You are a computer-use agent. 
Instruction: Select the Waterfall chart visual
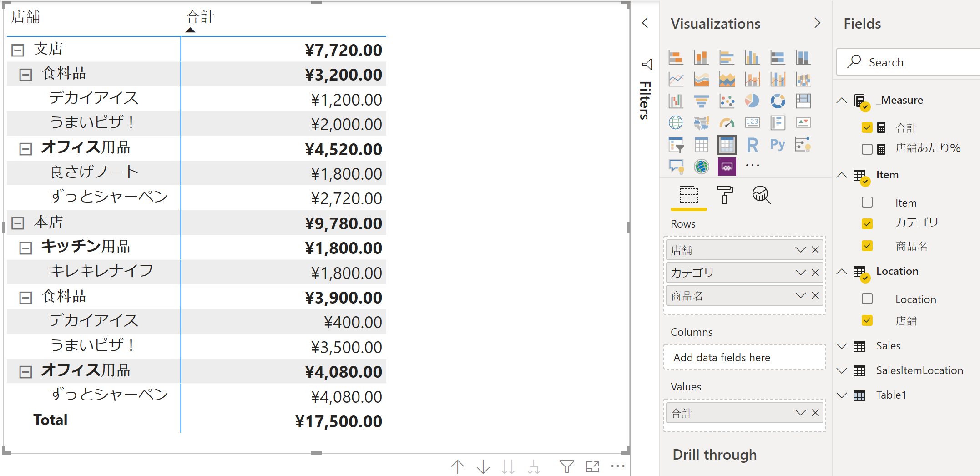click(676, 101)
